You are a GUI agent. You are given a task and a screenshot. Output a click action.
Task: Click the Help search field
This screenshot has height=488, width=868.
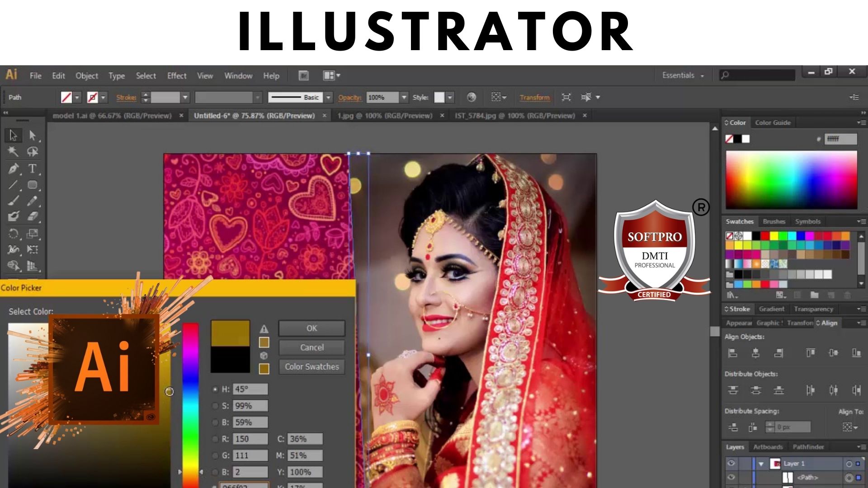pos(757,75)
